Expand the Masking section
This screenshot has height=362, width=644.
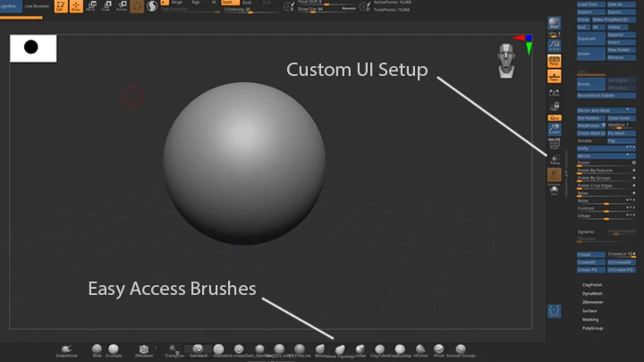click(x=589, y=319)
